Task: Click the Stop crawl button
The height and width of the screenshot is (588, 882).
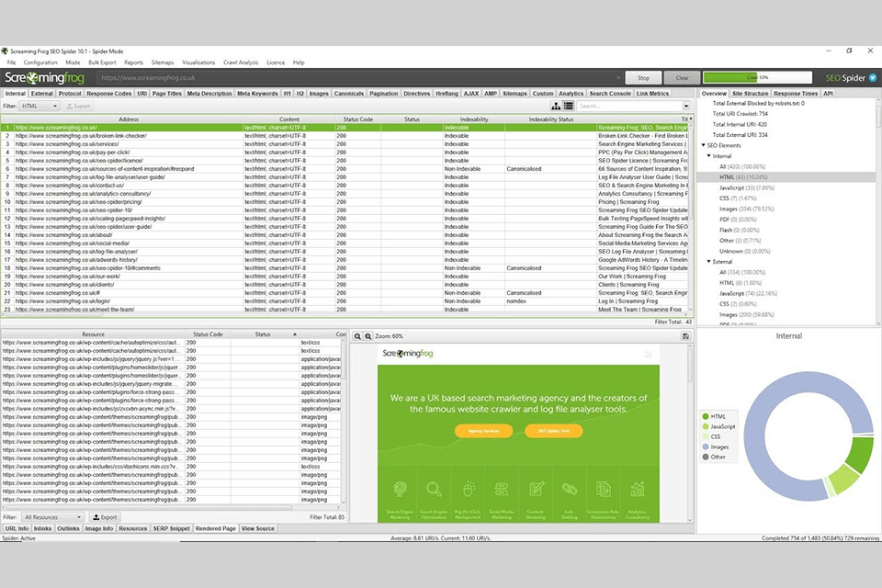Action: [x=643, y=78]
